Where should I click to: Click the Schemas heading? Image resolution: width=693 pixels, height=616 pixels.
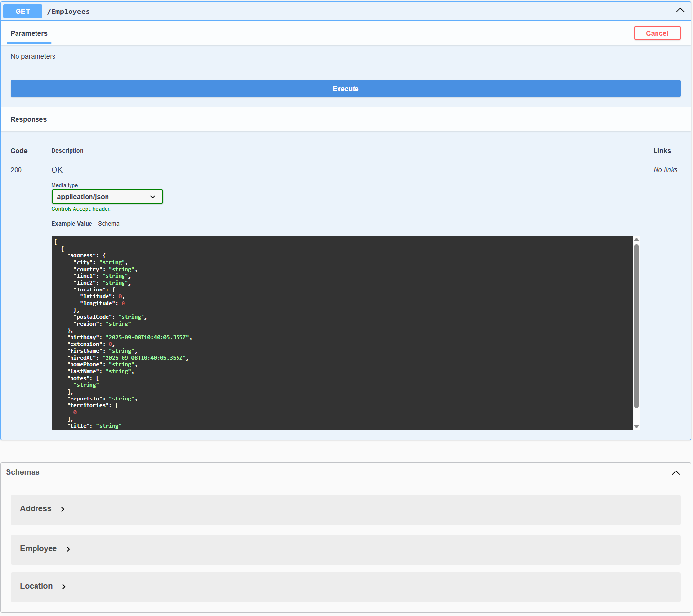pos(23,472)
